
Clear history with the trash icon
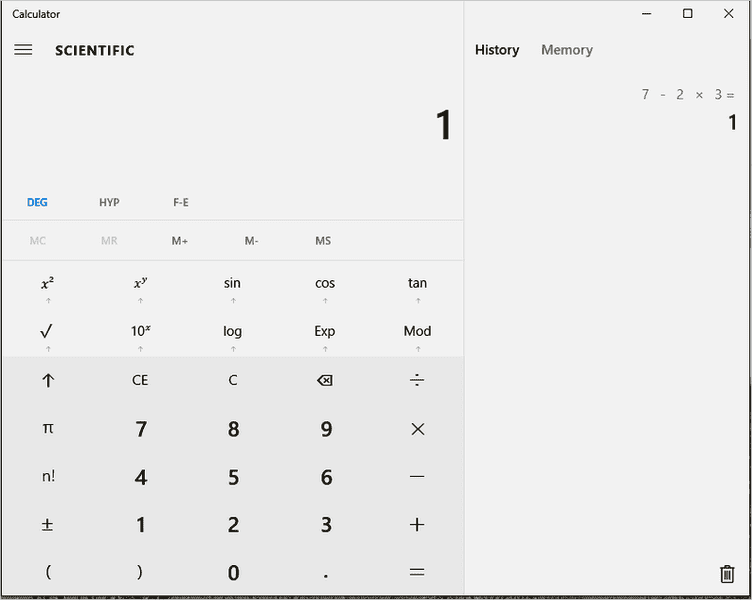tap(727, 574)
